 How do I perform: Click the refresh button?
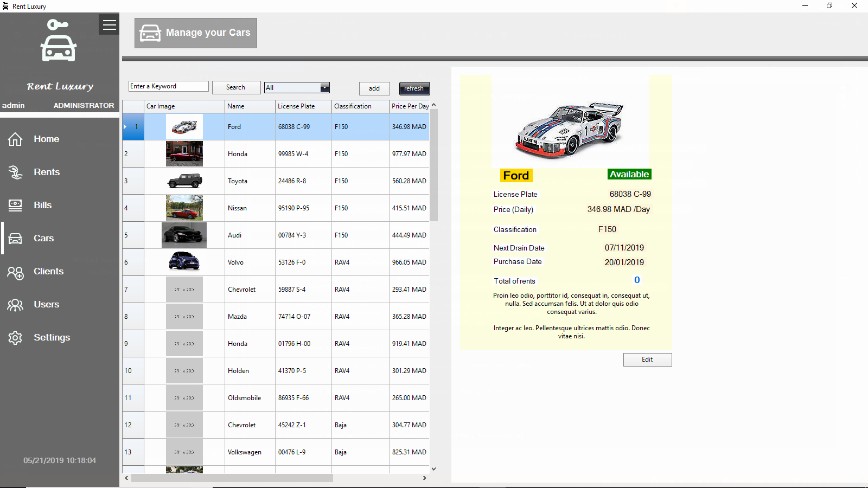pos(414,88)
